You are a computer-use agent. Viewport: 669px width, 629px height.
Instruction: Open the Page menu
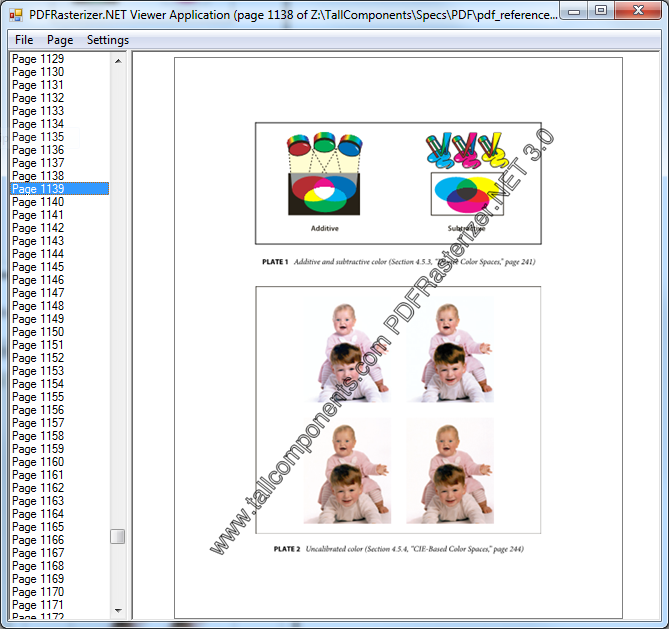[x=60, y=40]
